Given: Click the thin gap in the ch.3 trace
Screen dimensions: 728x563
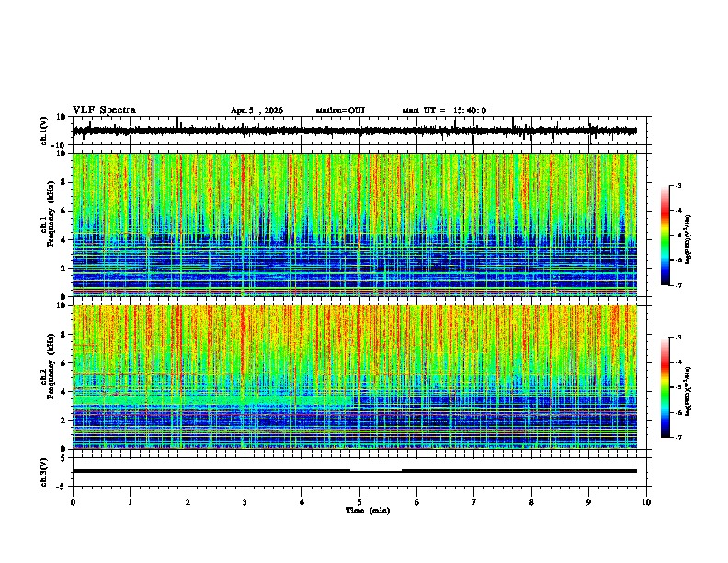Looking at the screenshot, I should 376,471.
